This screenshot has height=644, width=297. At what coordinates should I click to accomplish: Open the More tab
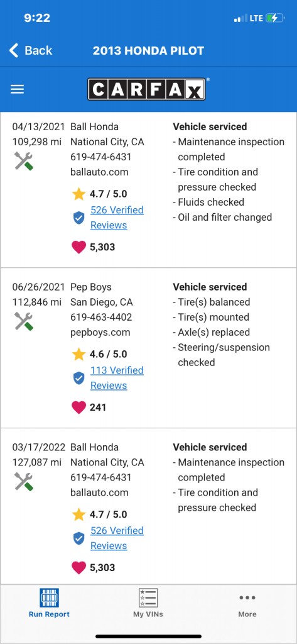(247, 606)
